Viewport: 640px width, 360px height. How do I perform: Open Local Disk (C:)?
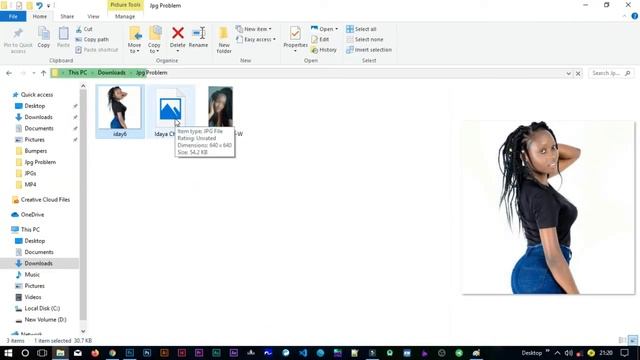[42, 309]
